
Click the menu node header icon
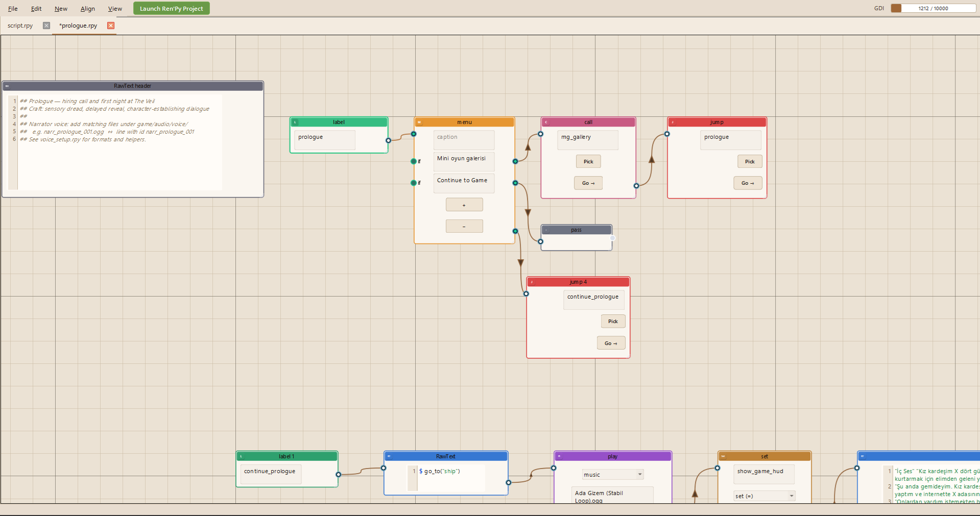419,122
